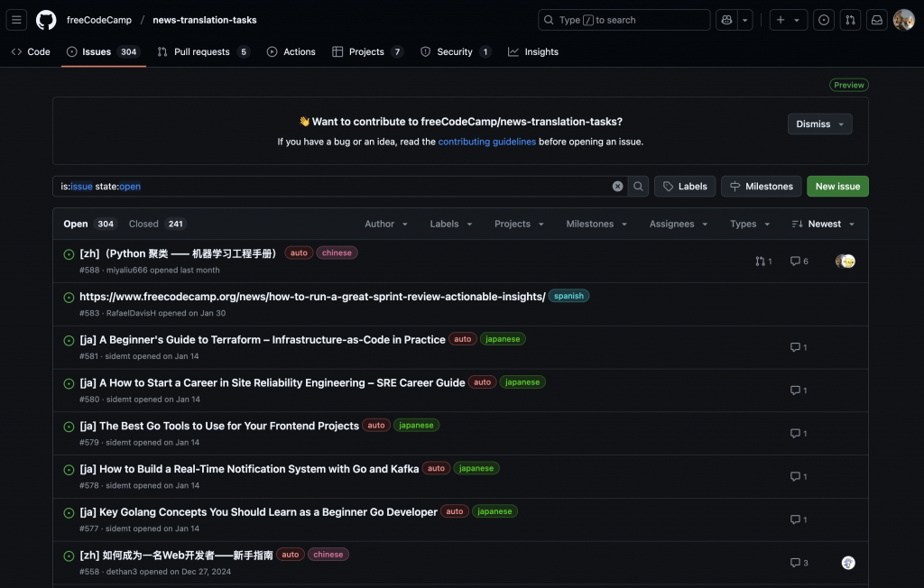Open the Labels button
The height and width of the screenshot is (588, 924).
coord(685,186)
